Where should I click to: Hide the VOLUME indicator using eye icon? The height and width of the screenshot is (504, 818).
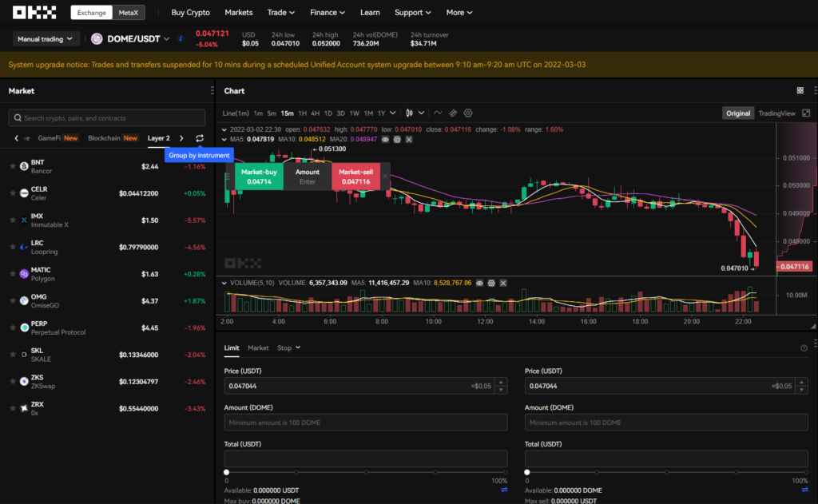point(479,283)
